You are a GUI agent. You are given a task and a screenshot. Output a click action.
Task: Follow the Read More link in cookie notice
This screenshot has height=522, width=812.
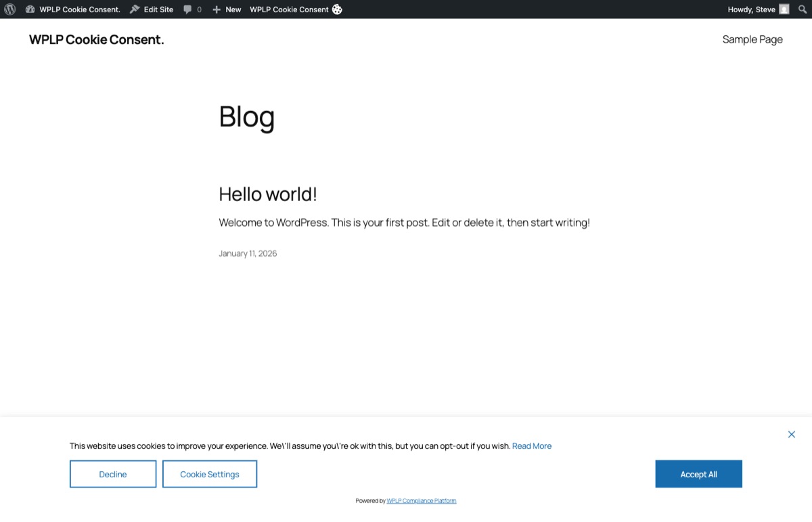pos(532,446)
